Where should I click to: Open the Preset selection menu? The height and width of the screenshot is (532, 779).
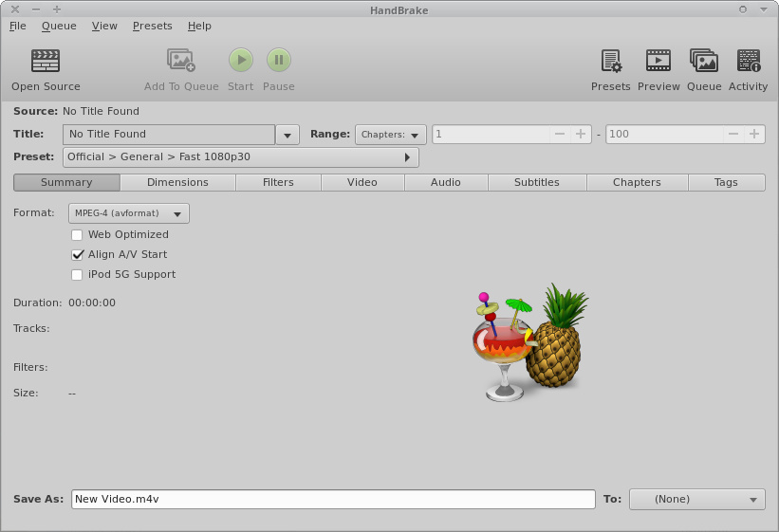[242, 157]
